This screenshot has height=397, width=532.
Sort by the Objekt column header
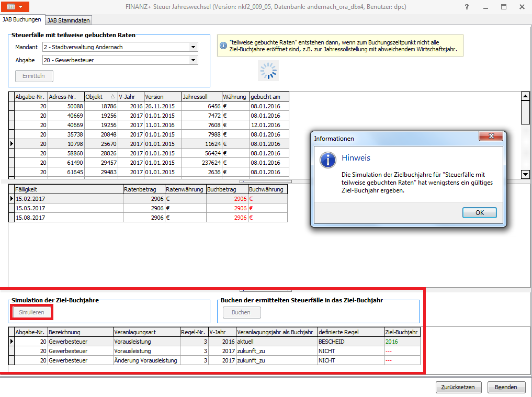coord(101,97)
